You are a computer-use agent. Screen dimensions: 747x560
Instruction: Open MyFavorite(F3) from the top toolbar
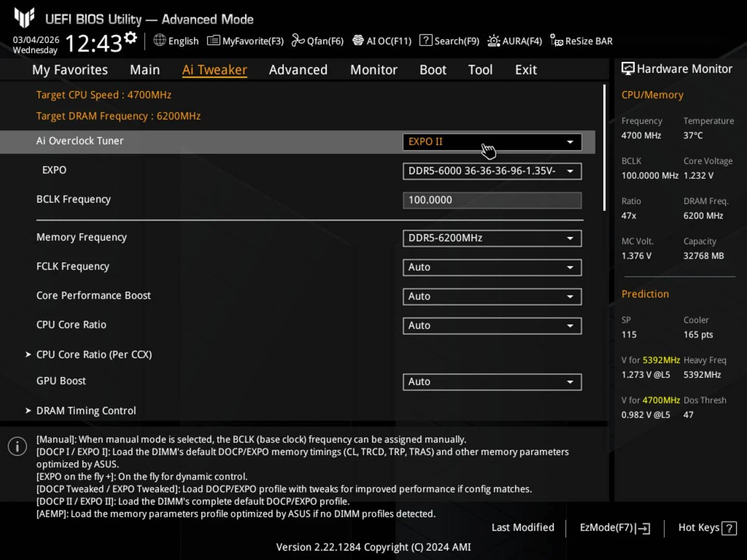(245, 41)
